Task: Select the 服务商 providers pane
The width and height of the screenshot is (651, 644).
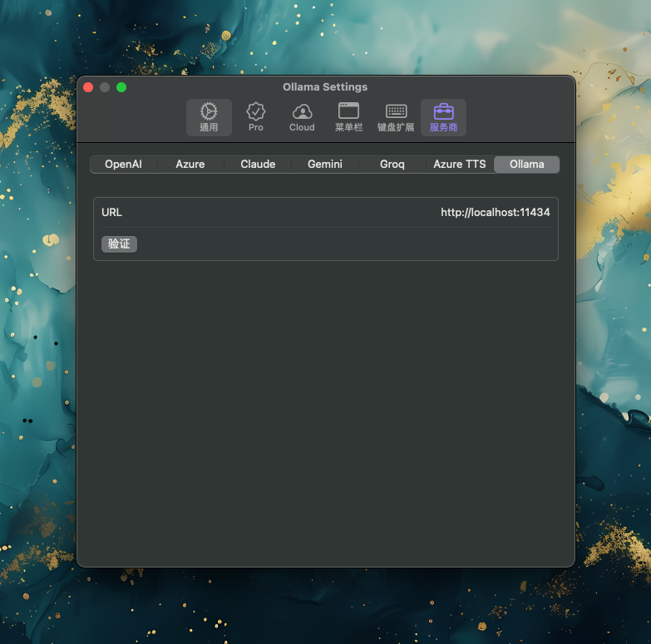Action: [443, 117]
